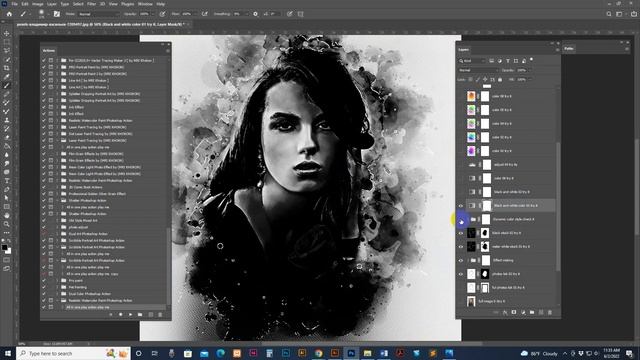The width and height of the screenshot is (640, 360).
Task: Open symmetry paint options icon
Action: point(300,14)
